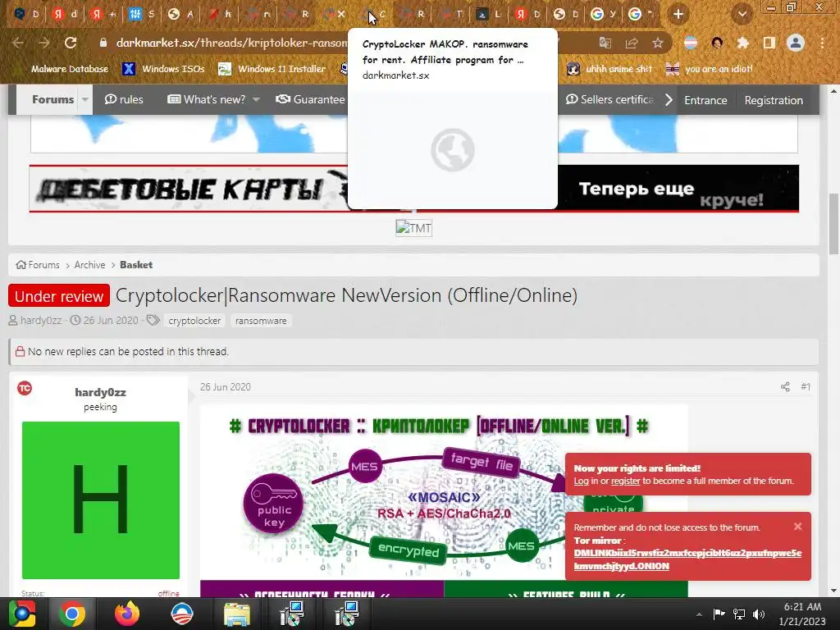Viewport: 840px width, 630px height.
Task: Open the uhhh anime shit bookmark
Action: 609,69
